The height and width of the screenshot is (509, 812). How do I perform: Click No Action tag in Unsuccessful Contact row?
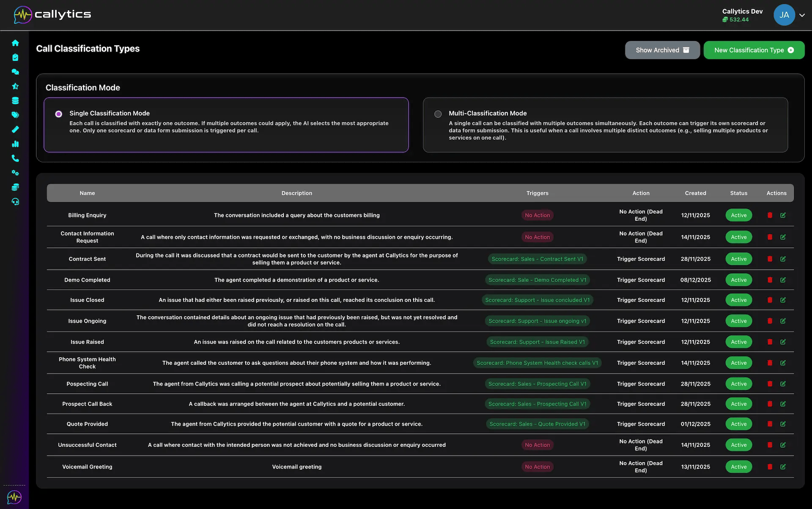[537, 445]
